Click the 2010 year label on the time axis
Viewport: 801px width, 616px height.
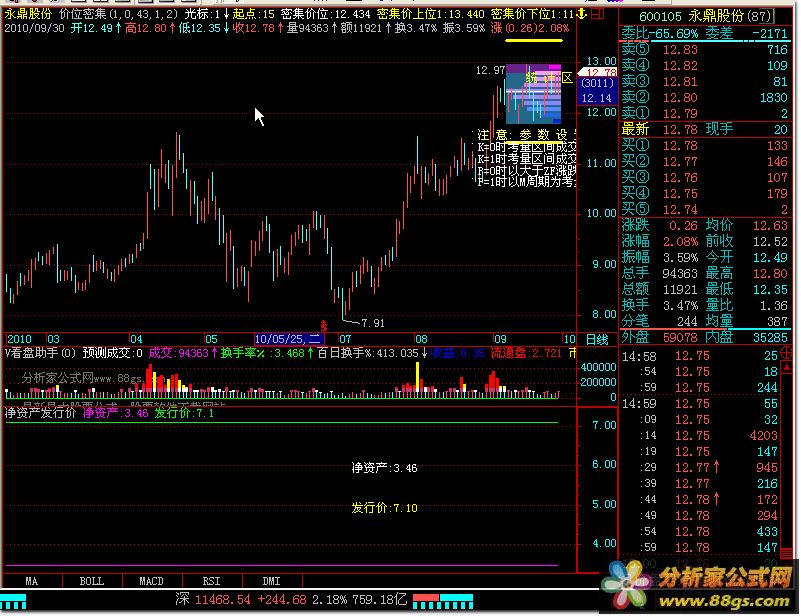point(19,339)
